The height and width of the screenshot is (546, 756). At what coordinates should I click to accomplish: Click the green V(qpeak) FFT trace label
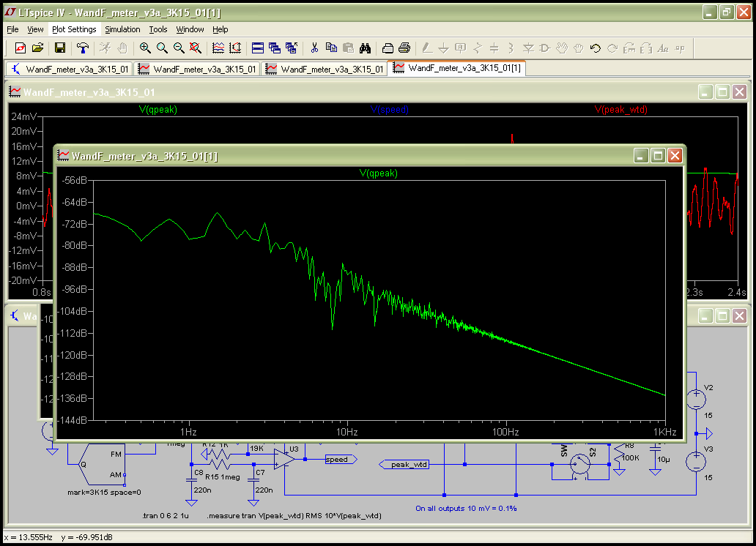pos(379,173)
